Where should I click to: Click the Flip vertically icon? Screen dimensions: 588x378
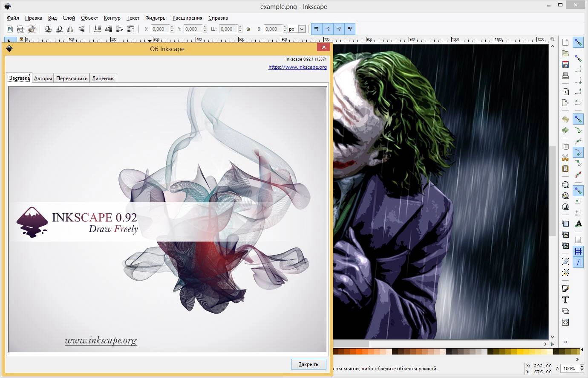coord(81,29)
